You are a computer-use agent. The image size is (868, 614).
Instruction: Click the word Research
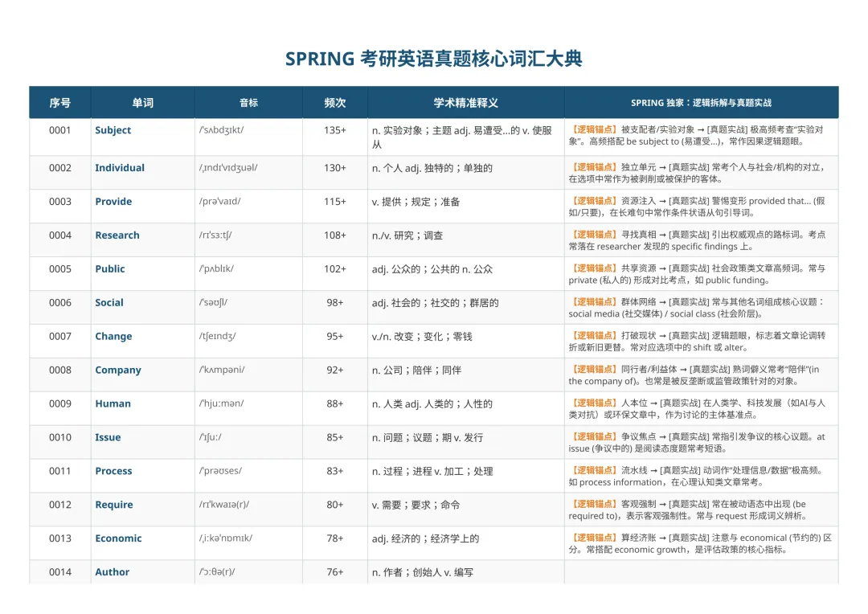[x=117, y=235]
